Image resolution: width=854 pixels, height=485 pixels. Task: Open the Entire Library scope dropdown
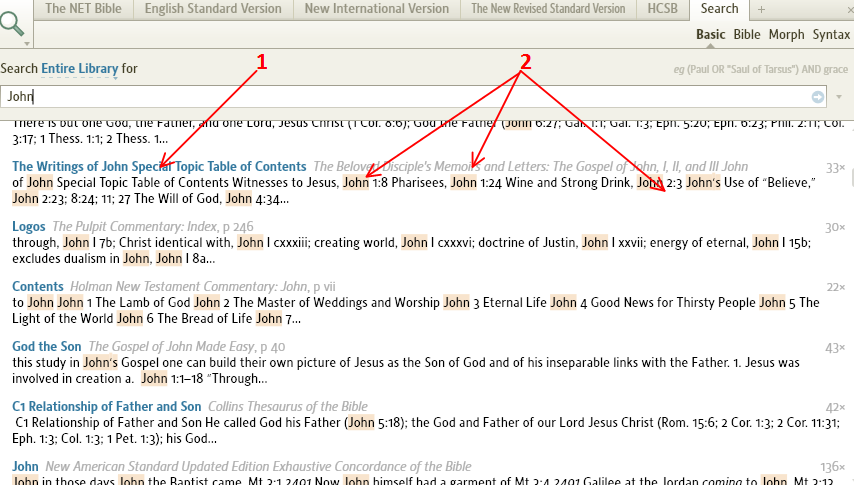click(x=80, y=69)
